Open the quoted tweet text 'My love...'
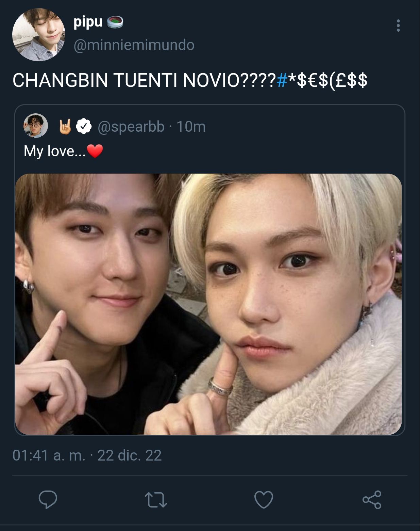 tap(54, 151)
